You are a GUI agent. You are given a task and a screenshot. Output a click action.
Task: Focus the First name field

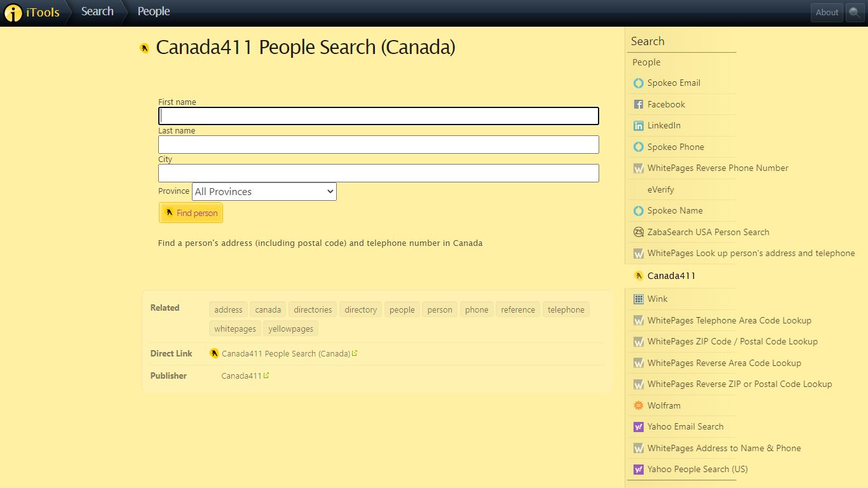pos(379,116)
